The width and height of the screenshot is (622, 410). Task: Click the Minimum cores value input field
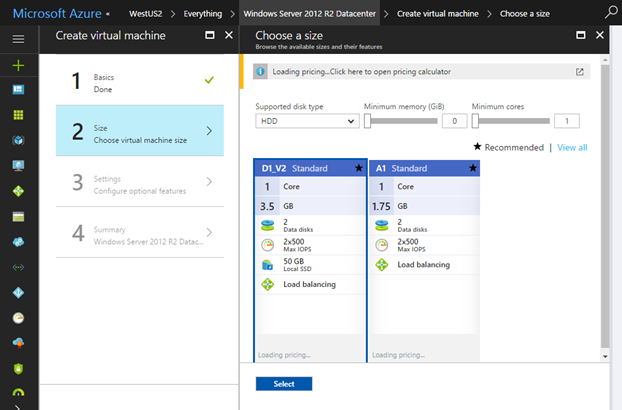(566, 121)
